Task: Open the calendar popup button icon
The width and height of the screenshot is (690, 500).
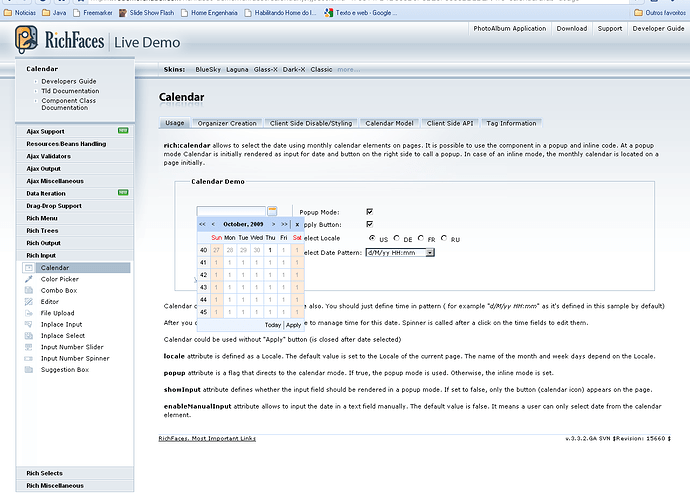Action: (x=272, y=211)
